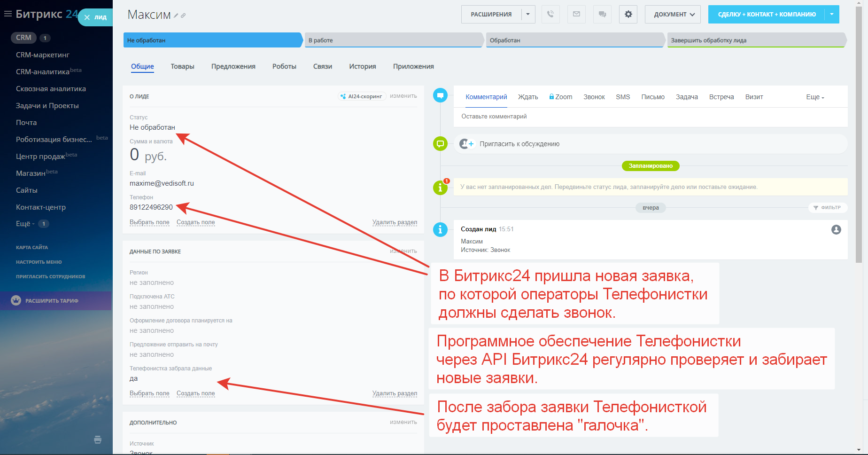The width and height of the screenshot is (868, 455).
Task: Click НАСТРОИТЬ МЕНЮ in the sidebar
Action: (x=39, y=262)
